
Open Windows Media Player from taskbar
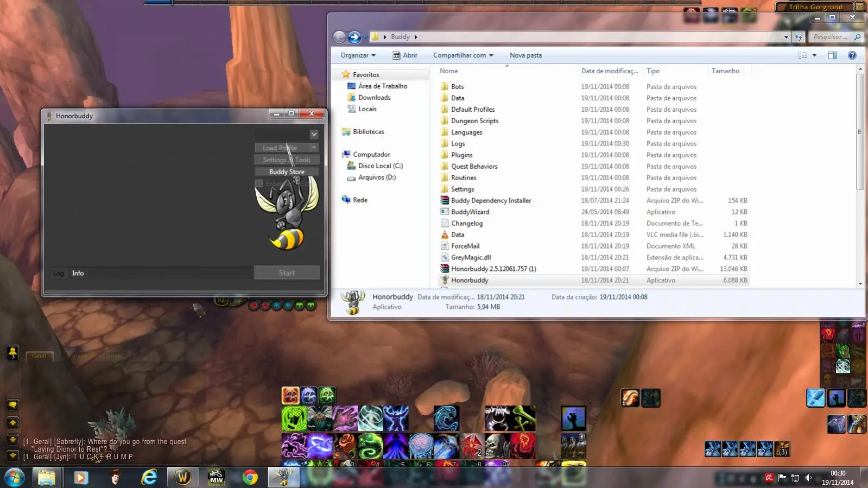click(80, 478)
